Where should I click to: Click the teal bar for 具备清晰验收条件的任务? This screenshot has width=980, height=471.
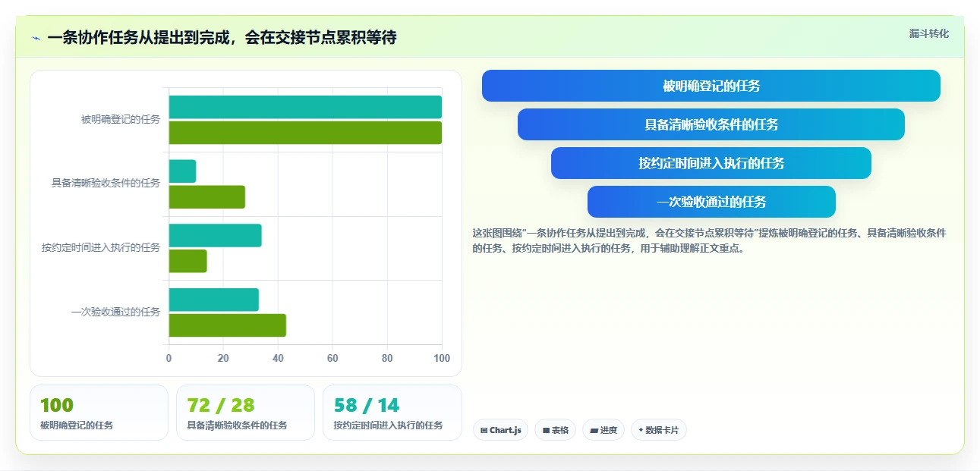pyautogui.click(x=182, y=171)
